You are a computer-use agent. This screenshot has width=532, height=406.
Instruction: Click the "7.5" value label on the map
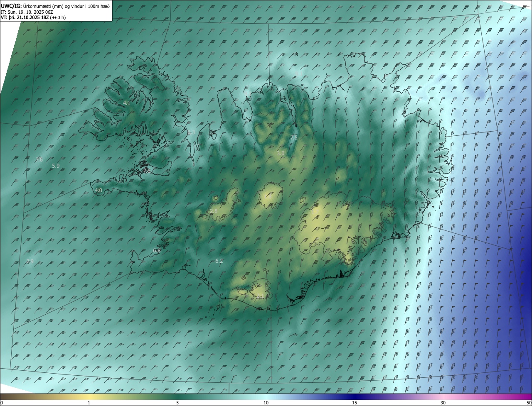pyautogui.click(x=294, y=137)
